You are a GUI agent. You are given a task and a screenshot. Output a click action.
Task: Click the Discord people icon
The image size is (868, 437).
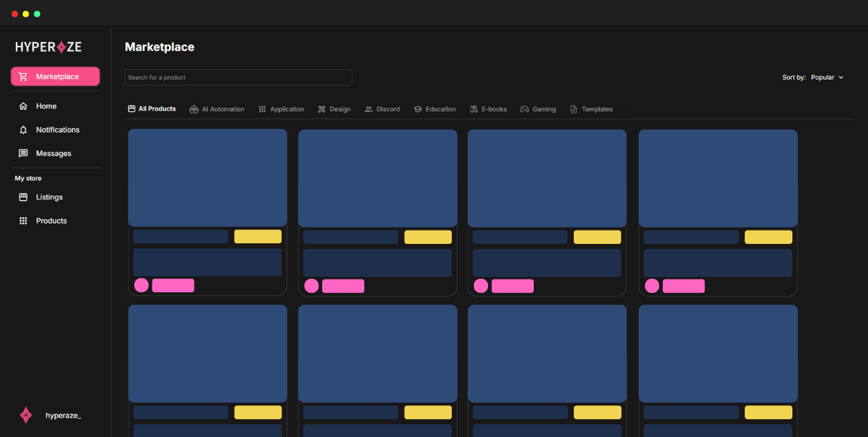tap(369, 109)
